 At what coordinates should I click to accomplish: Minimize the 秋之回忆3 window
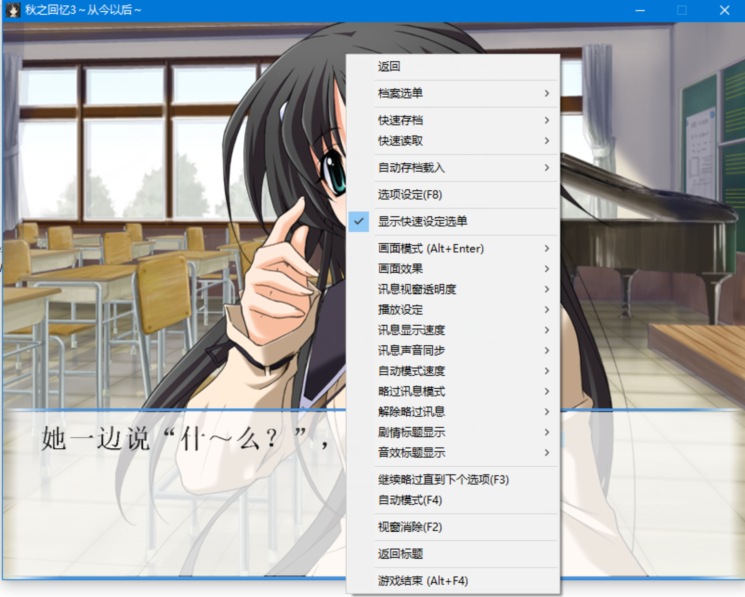(640, 10)
